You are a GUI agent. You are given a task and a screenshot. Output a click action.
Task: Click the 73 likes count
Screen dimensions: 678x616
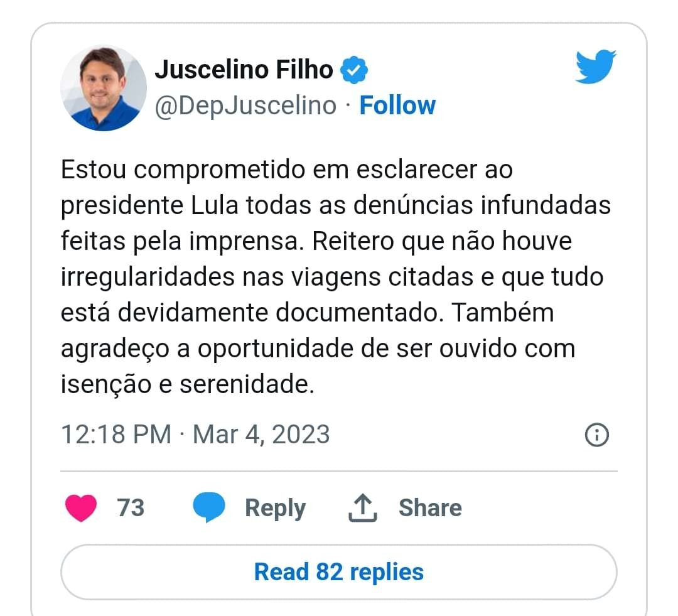(131, 507)
